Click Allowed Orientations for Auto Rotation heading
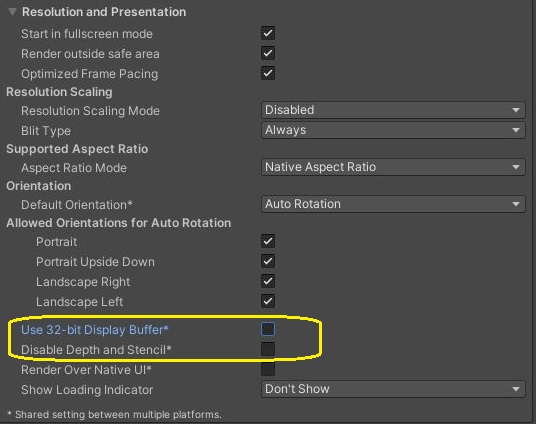This screenshot has height=424, width=536. [119, 223]
